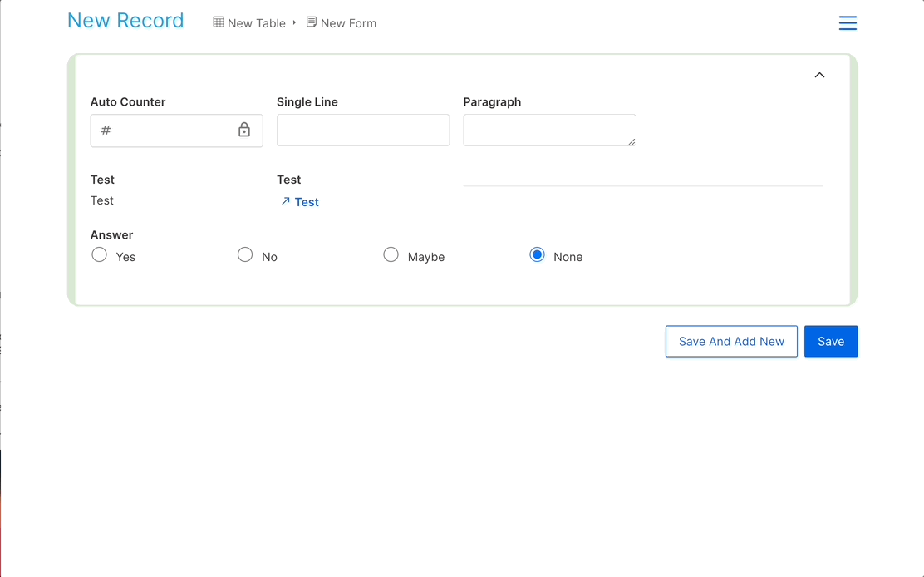Viewport: 924px width, 577px height.
Task: Click the breadcrumb arrow after New Table
Action: point(294,22)
